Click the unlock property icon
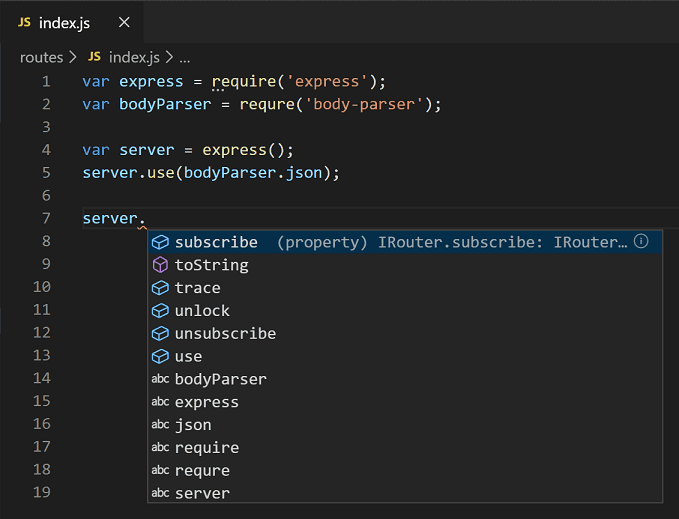This screenshot has height=519, width=679. coord(159,311)
